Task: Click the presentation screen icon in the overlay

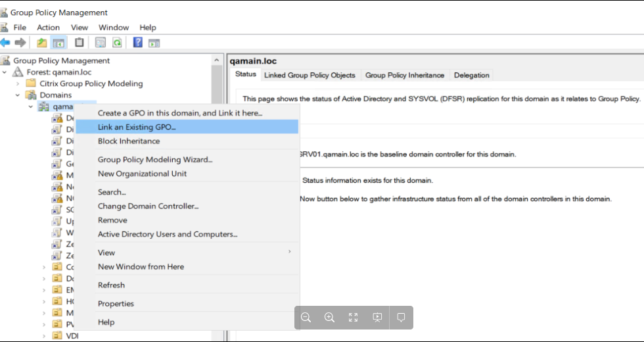Action: click(x=377, y=317)
